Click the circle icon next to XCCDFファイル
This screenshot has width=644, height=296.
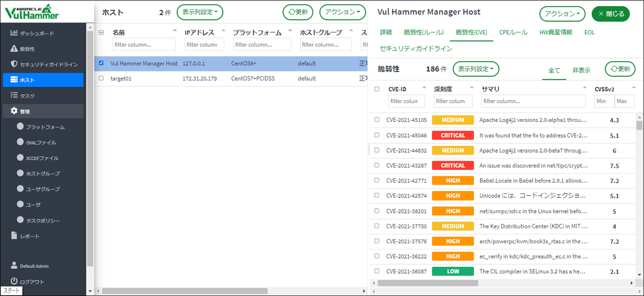(20, 157)
